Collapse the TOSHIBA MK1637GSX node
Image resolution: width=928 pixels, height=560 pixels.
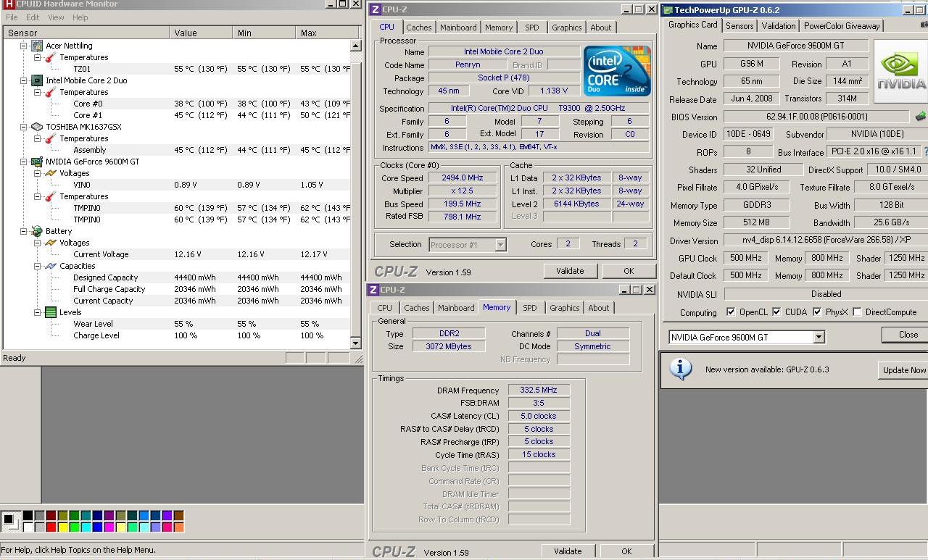24,127
